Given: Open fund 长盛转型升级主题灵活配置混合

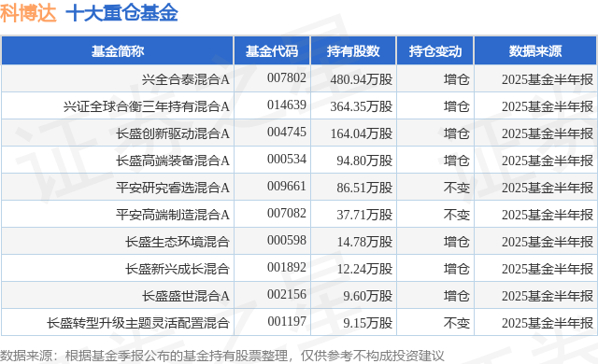Looking at the screenshot, I should pos(138,323).
